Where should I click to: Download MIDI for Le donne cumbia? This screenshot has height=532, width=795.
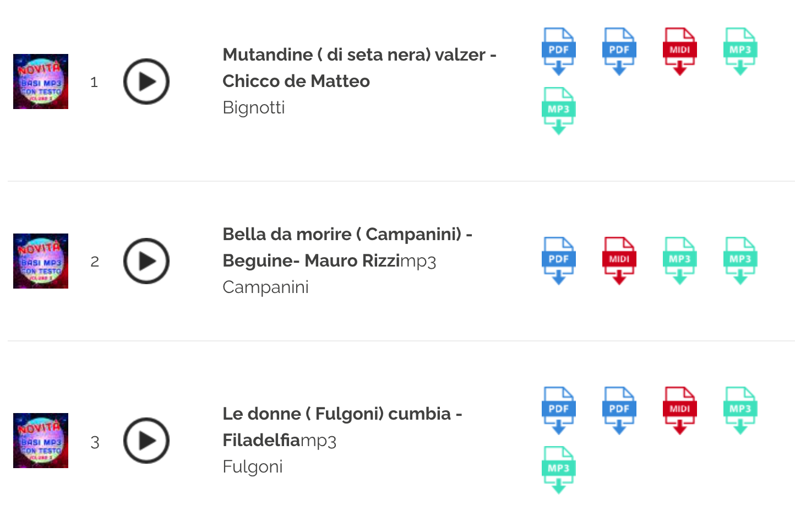[679, 410]
